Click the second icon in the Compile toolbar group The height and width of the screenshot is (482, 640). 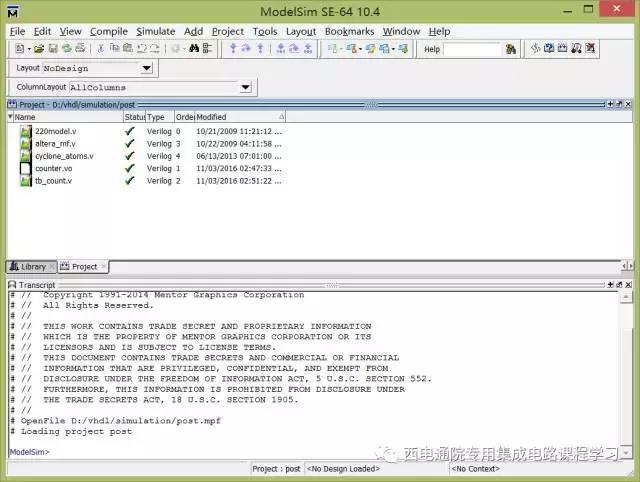coord(351,49)
